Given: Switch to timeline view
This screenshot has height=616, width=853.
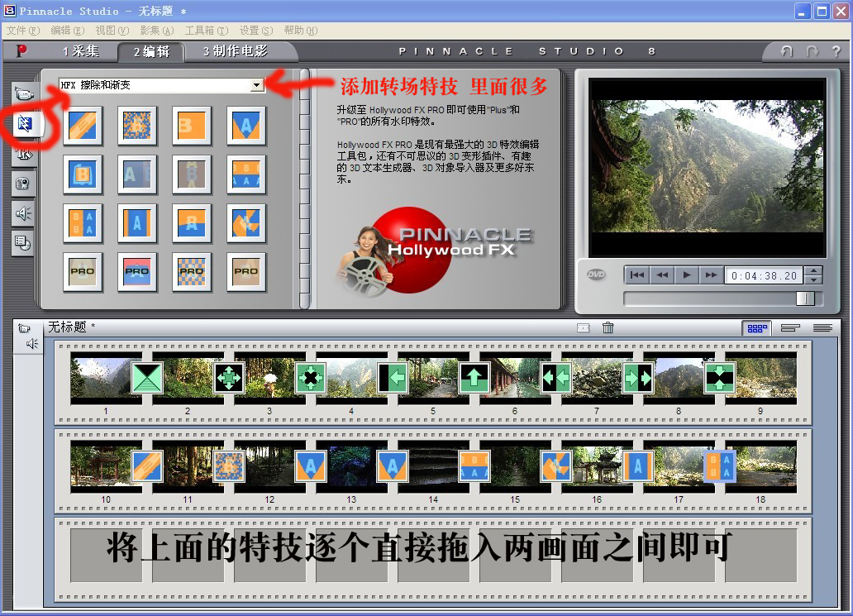Looking at the screenshot, I should click(x=790, y=328).
